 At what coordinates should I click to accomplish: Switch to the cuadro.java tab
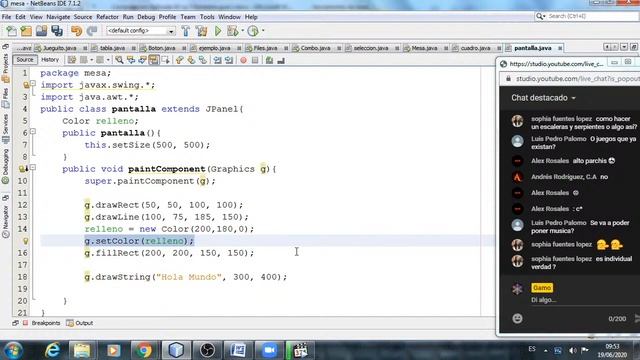[475, 48]
